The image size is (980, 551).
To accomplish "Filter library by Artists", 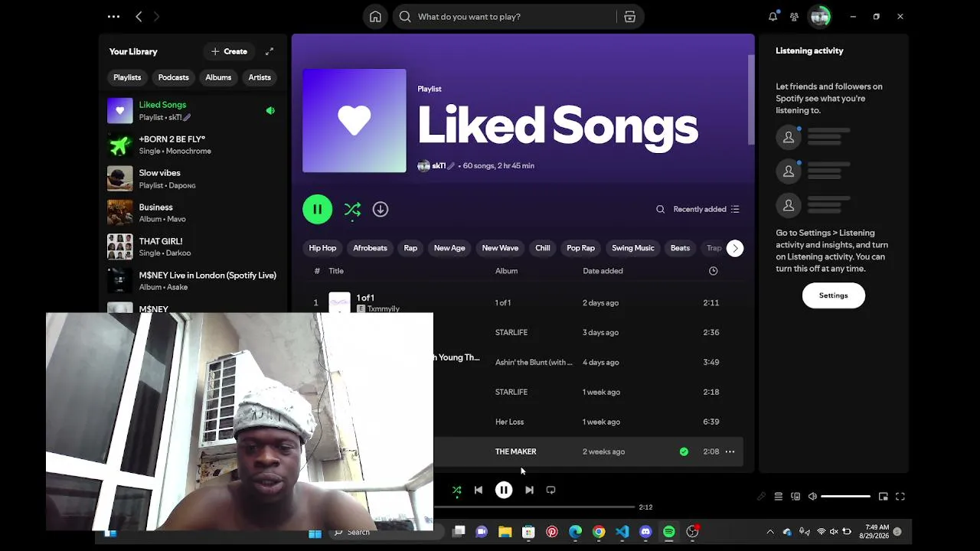I will (260, 77).
